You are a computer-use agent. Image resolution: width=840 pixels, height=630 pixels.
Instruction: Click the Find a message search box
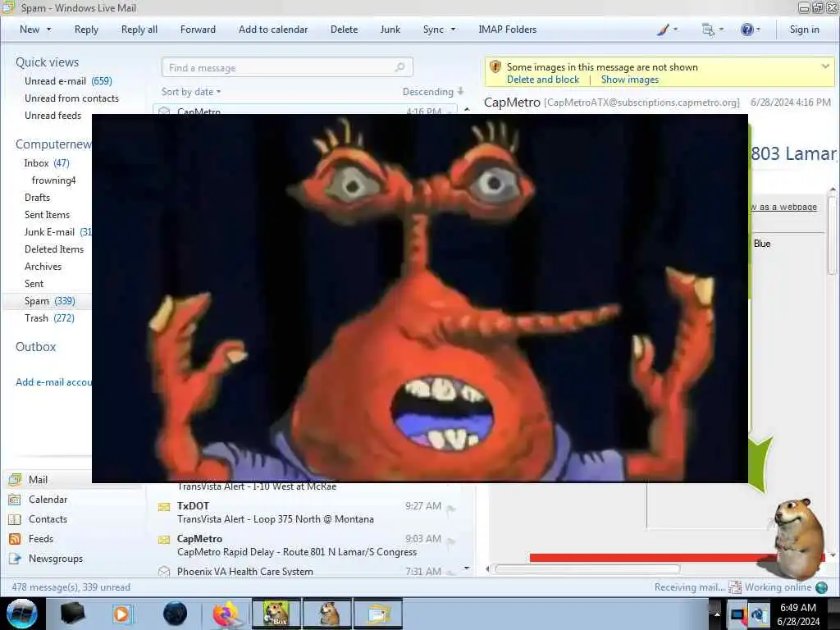pos(287,67)
